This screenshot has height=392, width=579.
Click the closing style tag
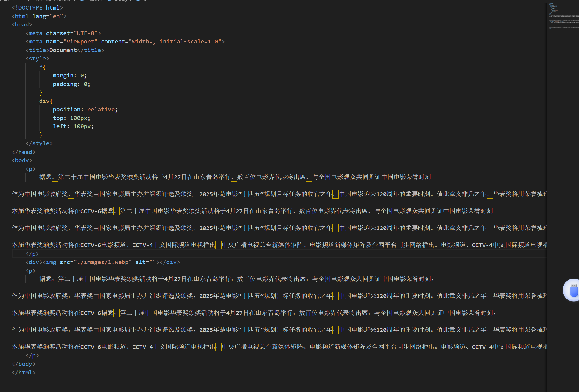pyautogui.click(x=39, y=143)
